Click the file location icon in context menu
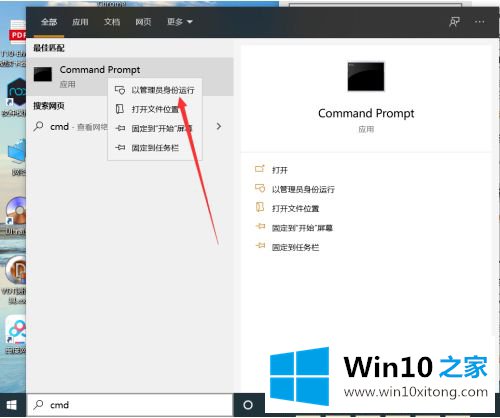500x418 pixels. click(x=120, y=109)
